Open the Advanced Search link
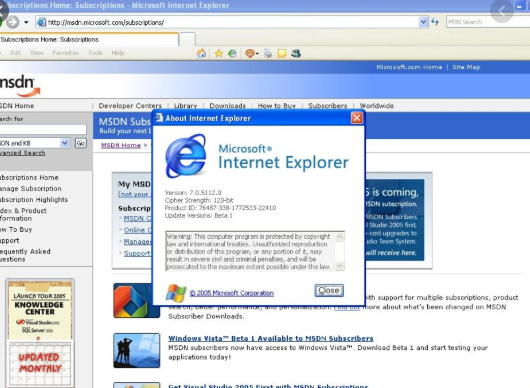The width and height of the screenshot is (530, 388). (22, 153)
